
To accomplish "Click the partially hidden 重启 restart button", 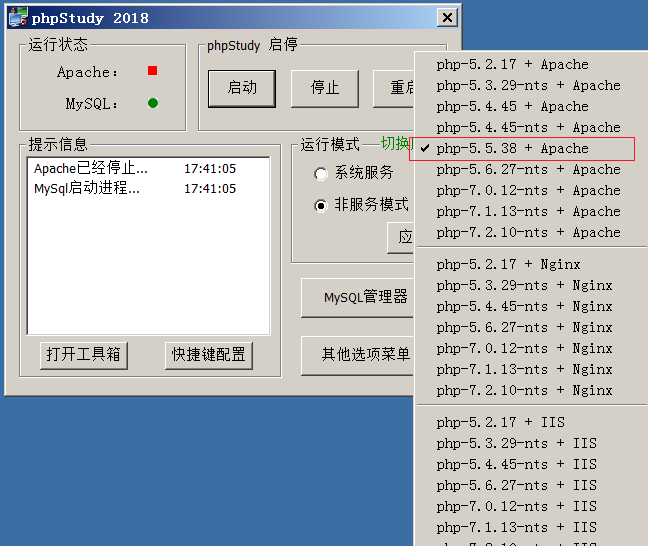I will (394, 88).
